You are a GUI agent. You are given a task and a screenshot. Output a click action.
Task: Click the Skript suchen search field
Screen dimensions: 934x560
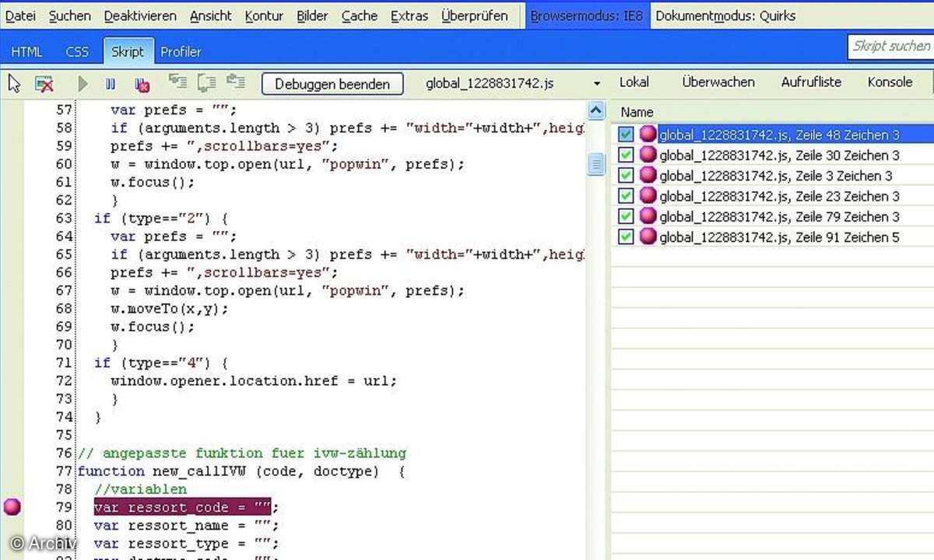(x=890, y=47)
